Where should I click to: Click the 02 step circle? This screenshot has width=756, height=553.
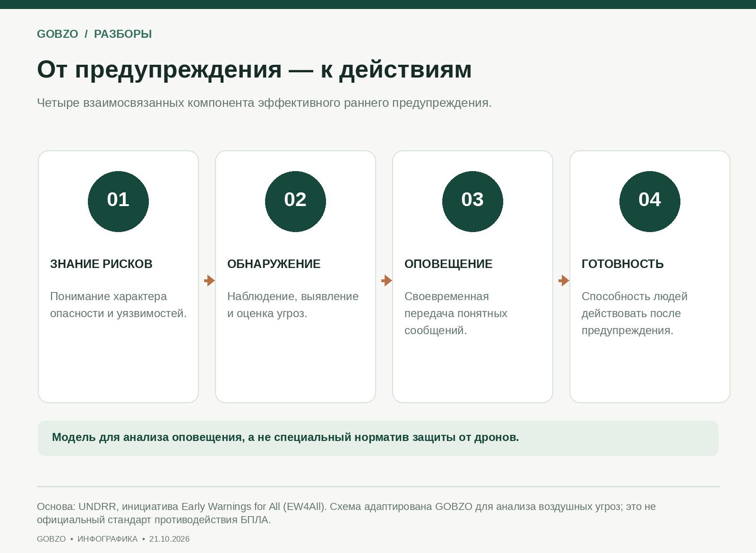pyautogui.click(x=295, y=201)
